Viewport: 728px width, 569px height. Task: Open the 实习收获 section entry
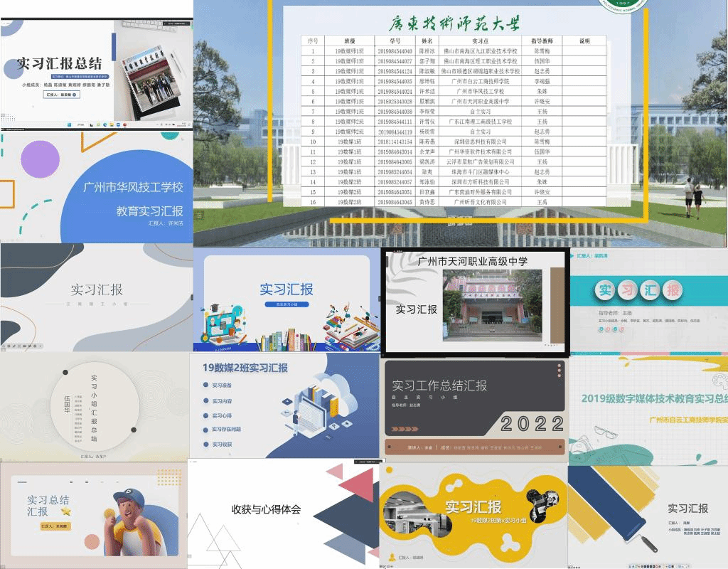point(221,444)
